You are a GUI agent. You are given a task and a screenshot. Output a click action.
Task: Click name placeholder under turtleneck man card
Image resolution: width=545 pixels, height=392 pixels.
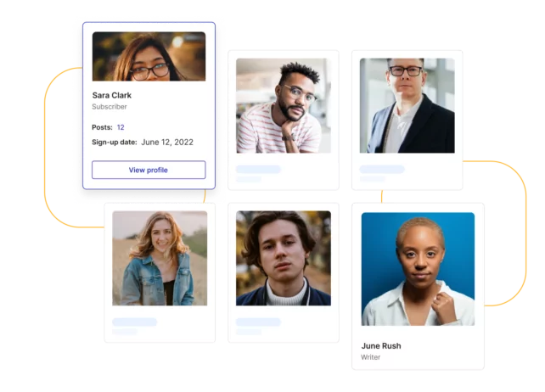pos(258,322)
